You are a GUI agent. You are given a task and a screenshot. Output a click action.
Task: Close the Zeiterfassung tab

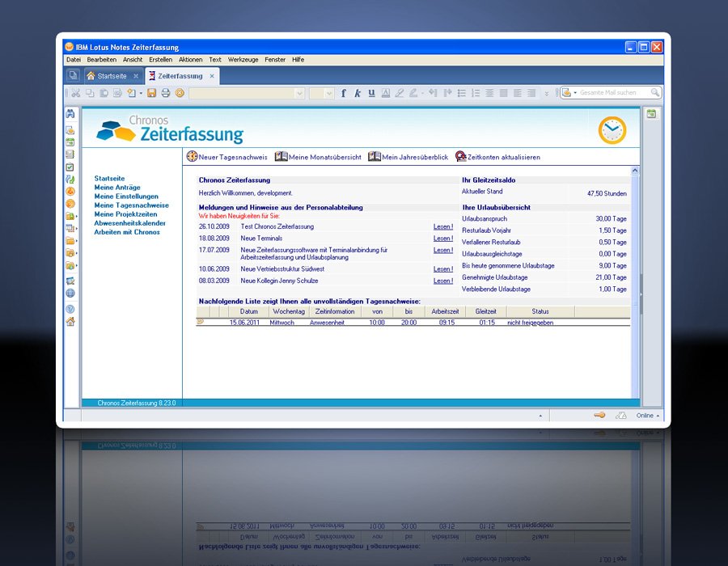pyautogui.click(x=212, y=76)
